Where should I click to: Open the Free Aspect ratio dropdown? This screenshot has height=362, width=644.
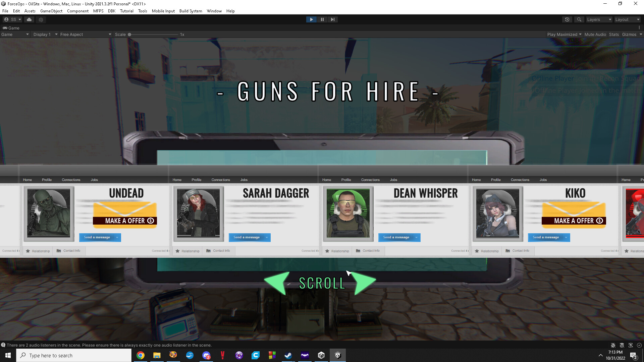[x=86, y=34]
